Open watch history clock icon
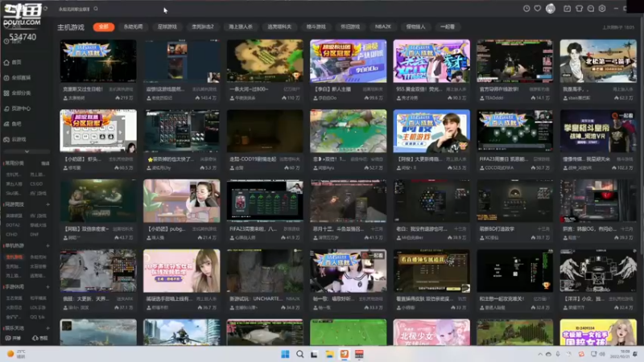Screen dimensions: 644x362 tap(526, 9)
